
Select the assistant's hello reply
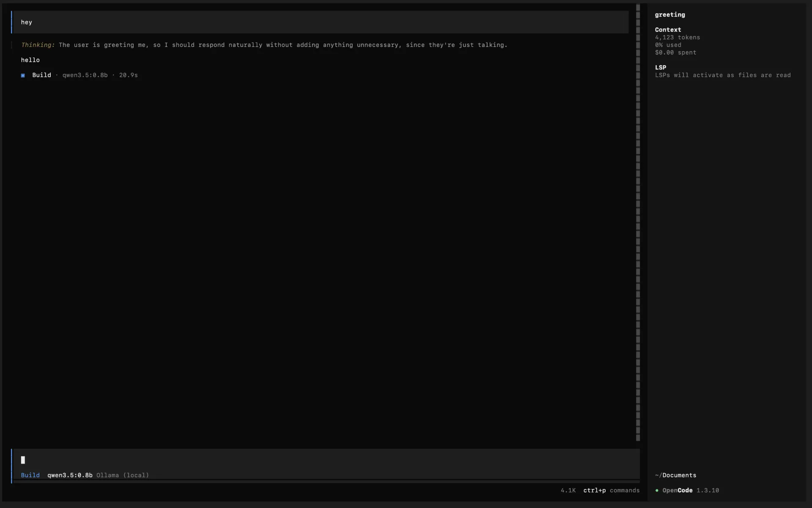coord(30,60)
